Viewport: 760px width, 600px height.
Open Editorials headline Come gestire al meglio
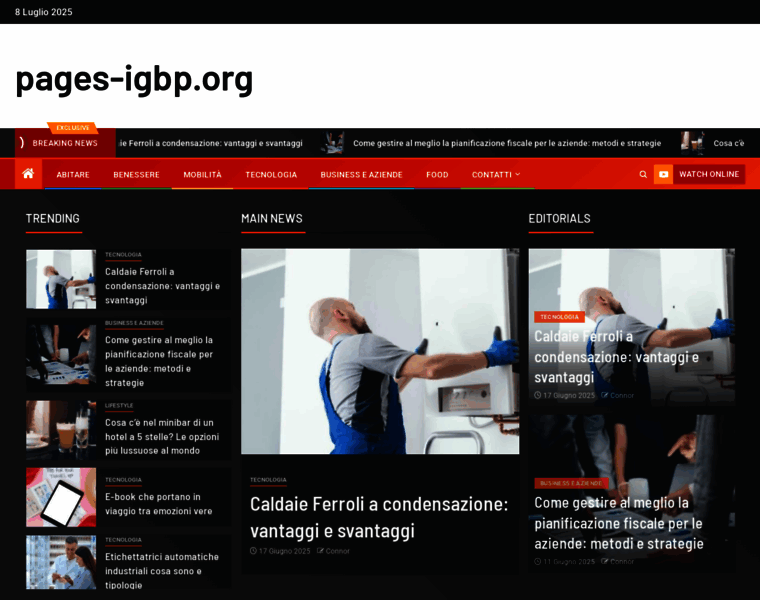pyautogui.click(x=619, y=523)
